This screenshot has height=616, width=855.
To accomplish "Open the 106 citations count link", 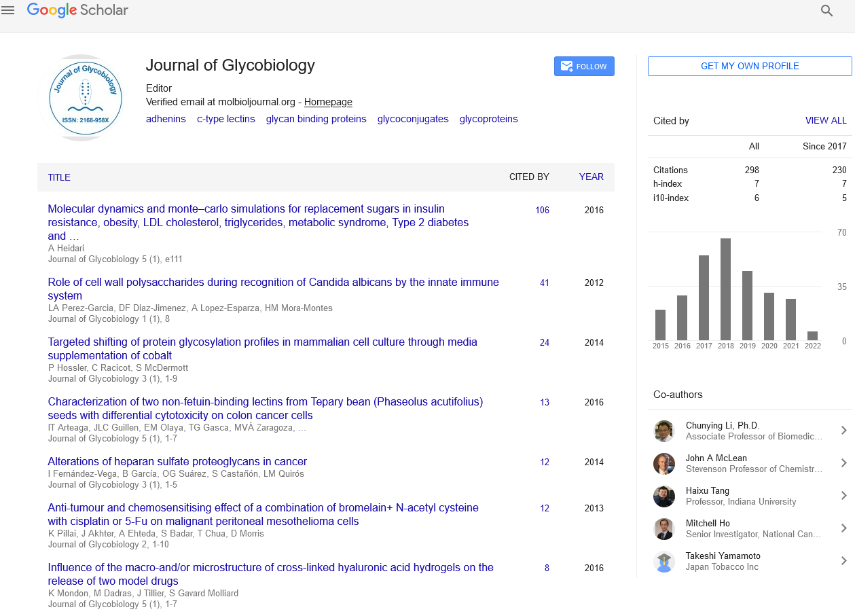I will [x=542, y=210].
